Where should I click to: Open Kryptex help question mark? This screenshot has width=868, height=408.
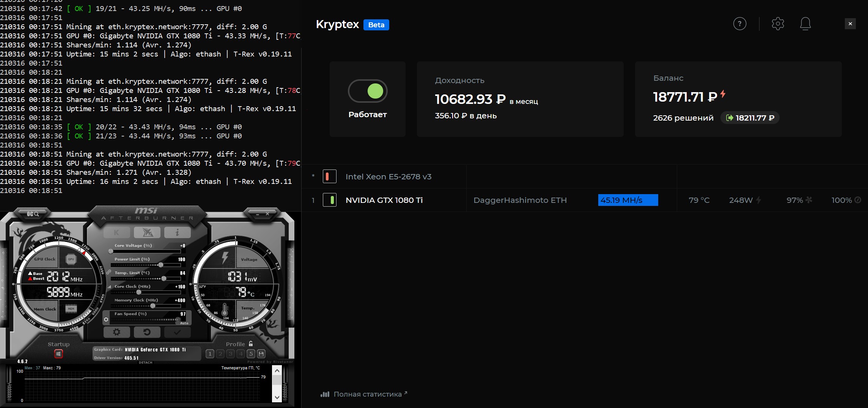[x=740, y=24]
